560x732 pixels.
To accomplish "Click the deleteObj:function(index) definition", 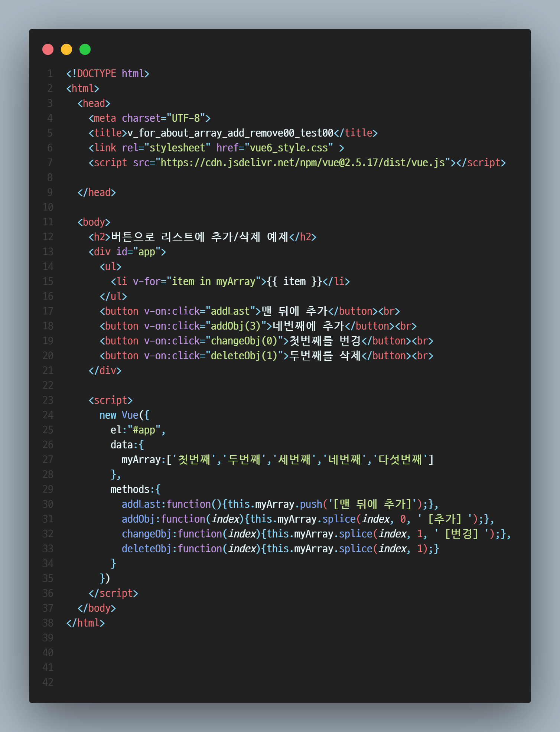I will click(280, 549).
